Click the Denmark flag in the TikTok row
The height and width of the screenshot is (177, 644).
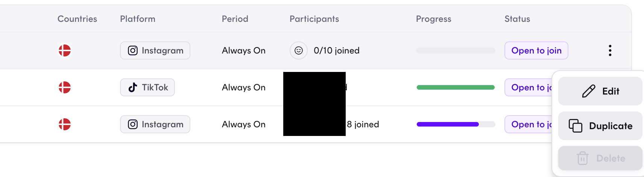(x=65, y=87)
